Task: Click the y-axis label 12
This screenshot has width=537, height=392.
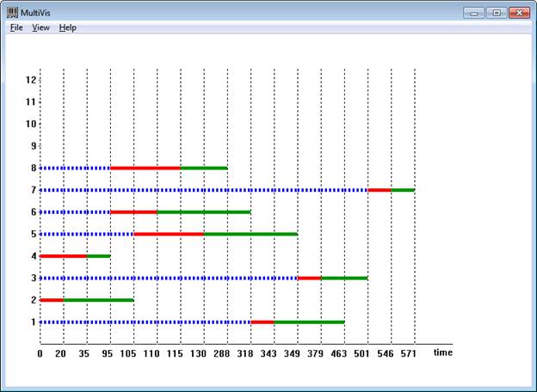Action: point(31,80)
